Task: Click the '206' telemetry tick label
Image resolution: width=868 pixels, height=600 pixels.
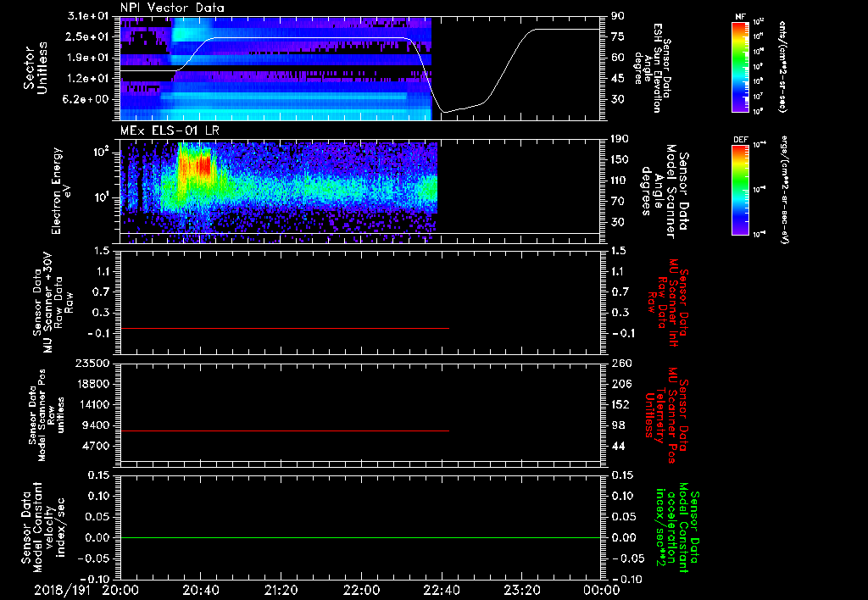Action: tap(620, 384)
